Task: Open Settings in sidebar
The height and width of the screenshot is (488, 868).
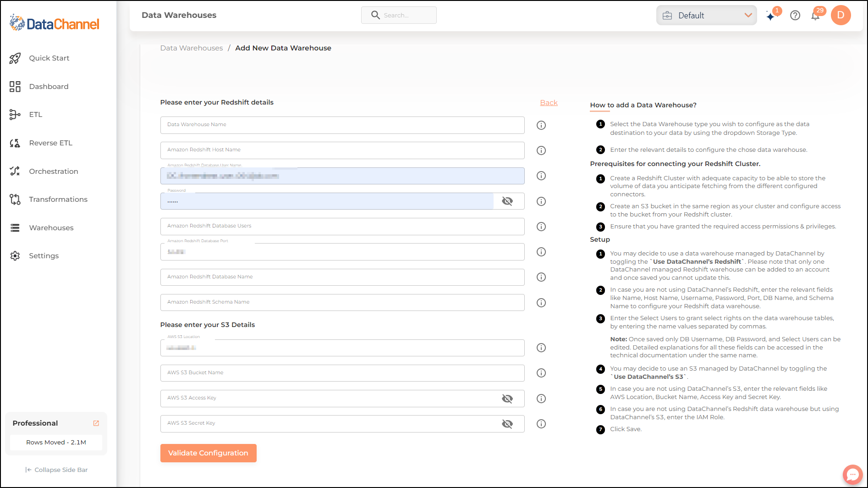Action: [44, 256]
